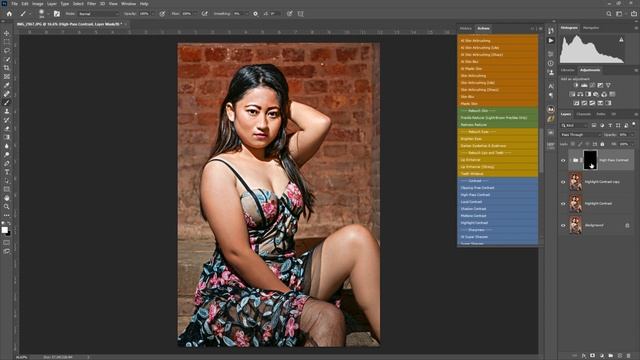Select the Eraser tool

click(x=7, y=129)
